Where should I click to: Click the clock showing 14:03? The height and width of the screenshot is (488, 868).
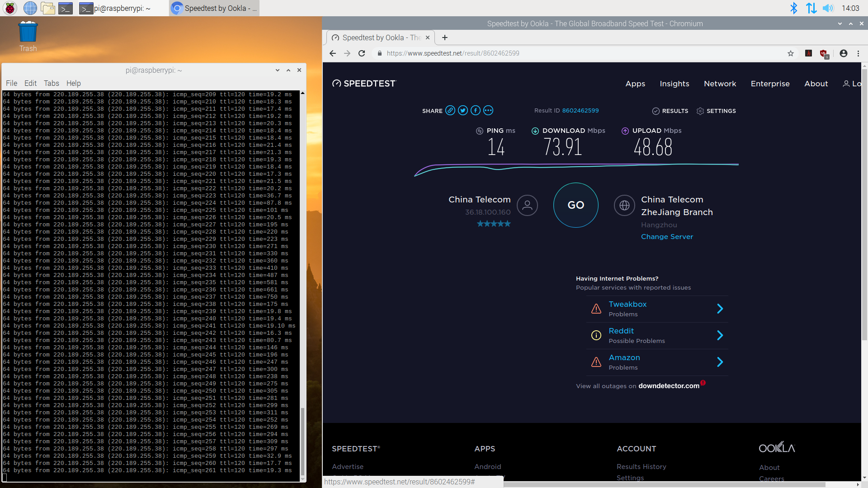click(850, 8)
